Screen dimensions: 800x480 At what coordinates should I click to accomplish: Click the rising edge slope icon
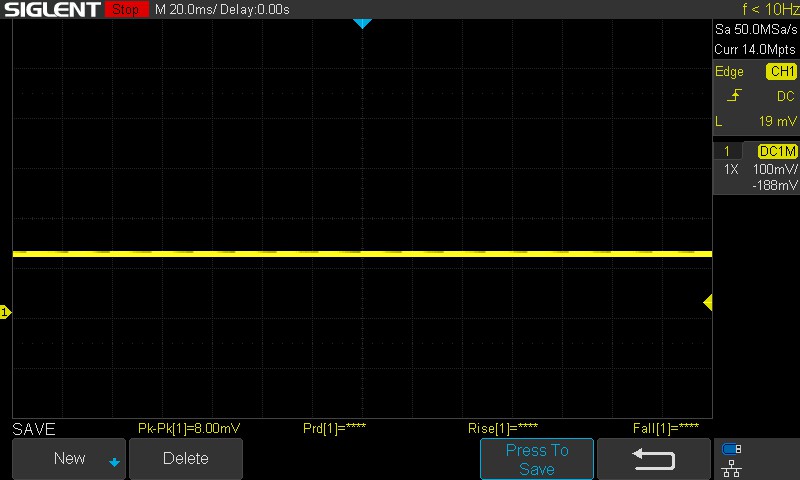point(734,95)
